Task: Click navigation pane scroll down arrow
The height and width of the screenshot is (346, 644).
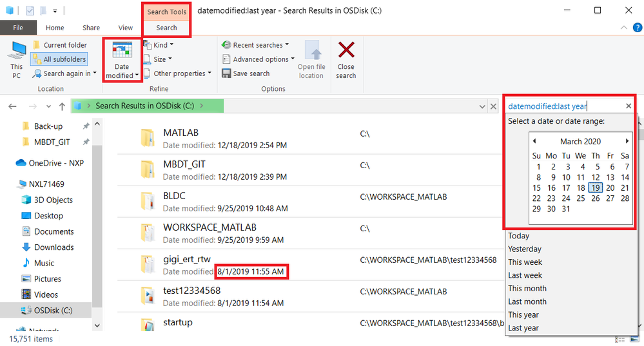Action: (97, 325)
